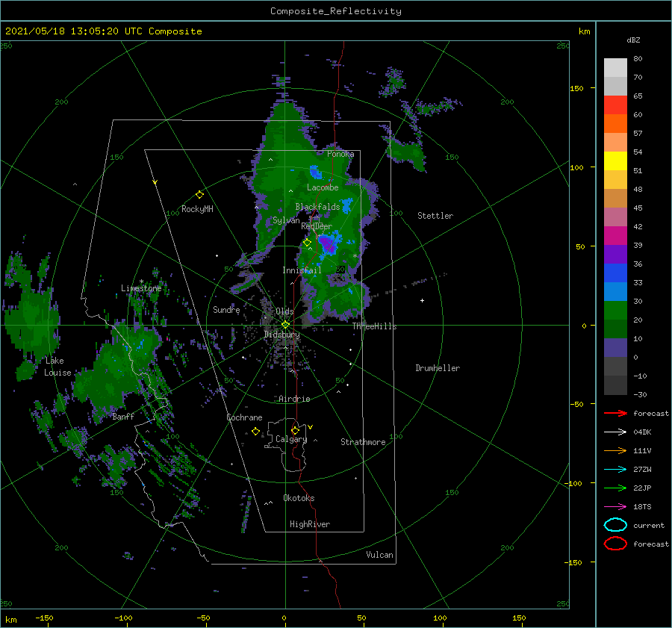Click the Okotoks map label
Image resolution: width=672 pixels, height=628 pixels.
[299, 498]
